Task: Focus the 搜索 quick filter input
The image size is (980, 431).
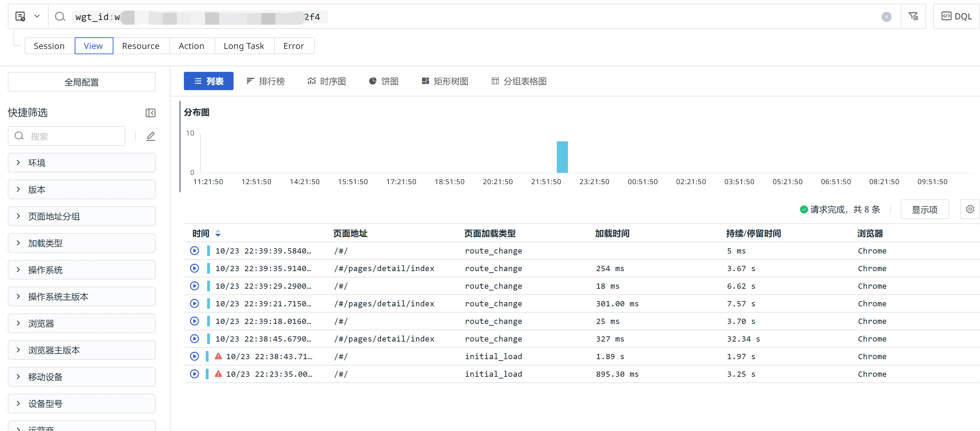Action: [72, 136]
